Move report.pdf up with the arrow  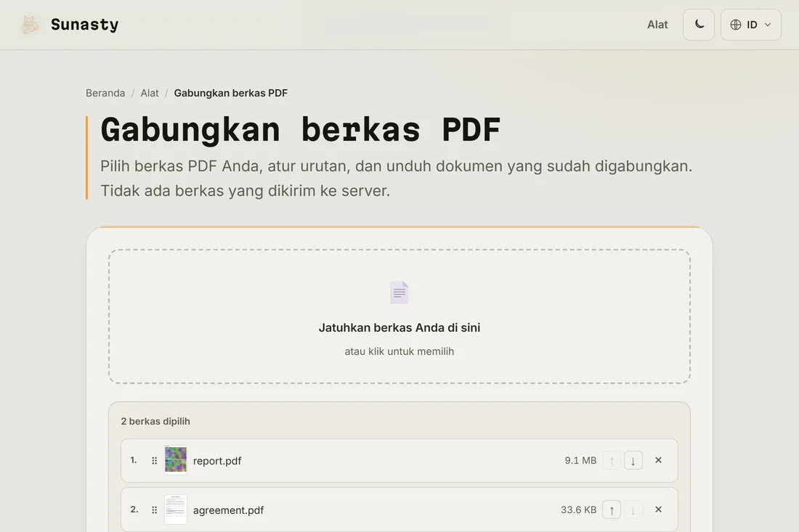pos(612,461)
